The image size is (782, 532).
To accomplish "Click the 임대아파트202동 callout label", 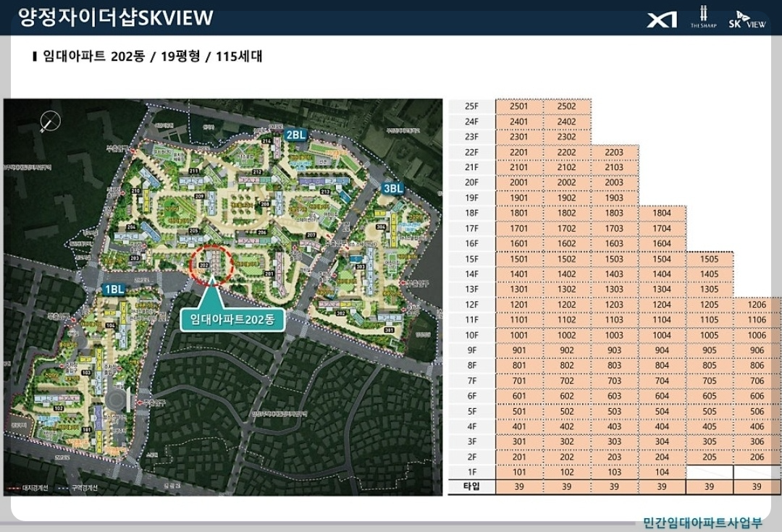I will (x=232, y=319).
